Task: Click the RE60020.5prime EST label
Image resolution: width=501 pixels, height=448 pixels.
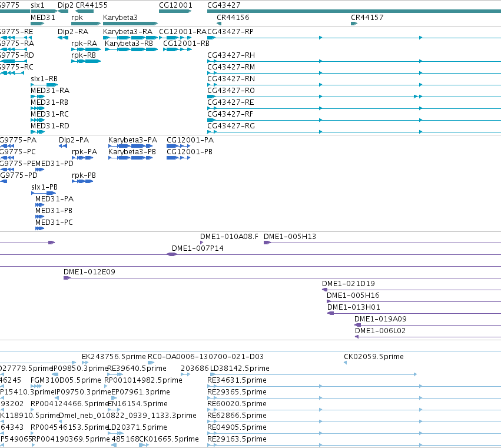Action: coord(237,404)
